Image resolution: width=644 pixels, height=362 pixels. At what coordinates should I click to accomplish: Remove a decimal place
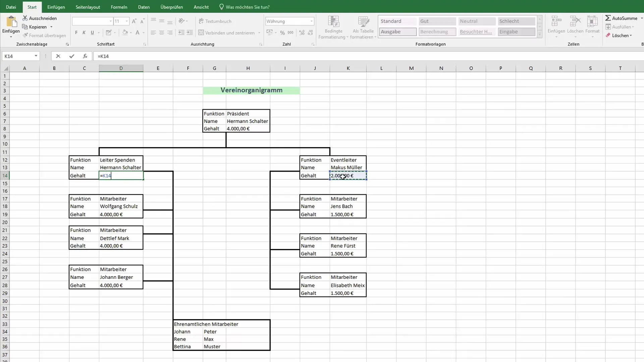click(x=310, y=33)
